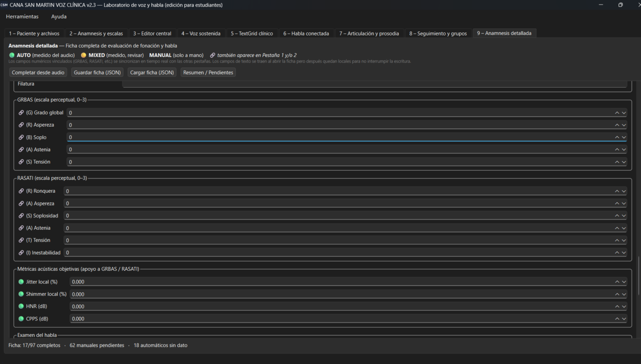Click green AUTO dot beside Jitter local

[21, 282]
